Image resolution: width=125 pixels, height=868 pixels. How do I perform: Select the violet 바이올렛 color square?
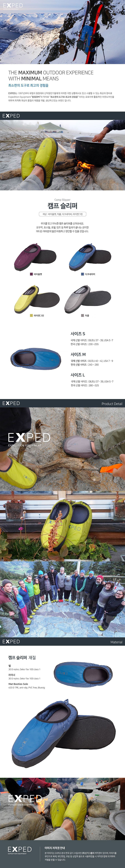(31, 274)
